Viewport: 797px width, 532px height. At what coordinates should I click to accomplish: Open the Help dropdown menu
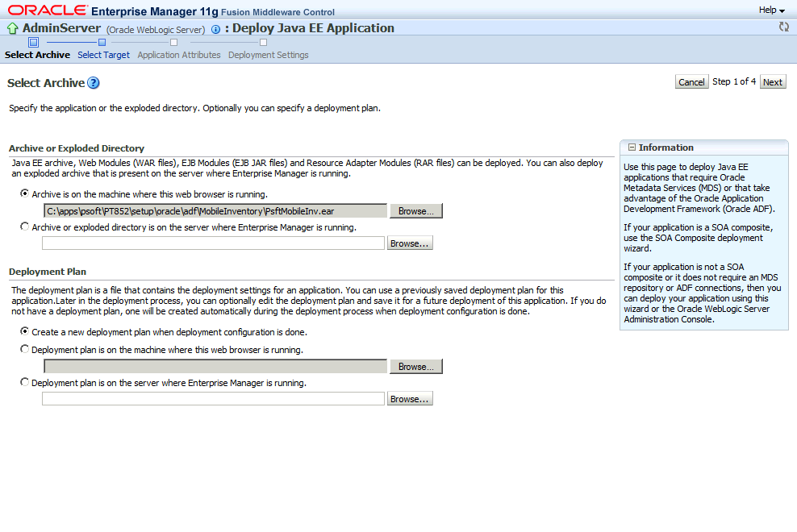(771, 10)
